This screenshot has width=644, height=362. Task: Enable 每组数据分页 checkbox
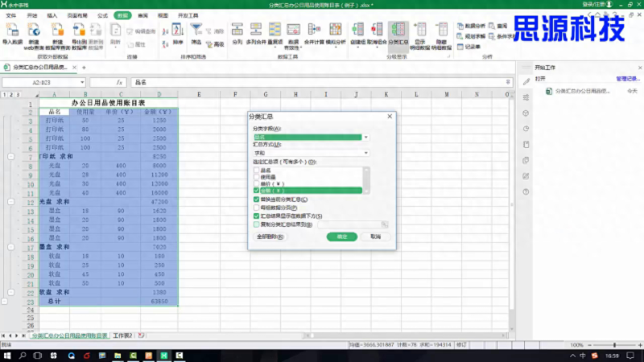click(x=256, y=208)
